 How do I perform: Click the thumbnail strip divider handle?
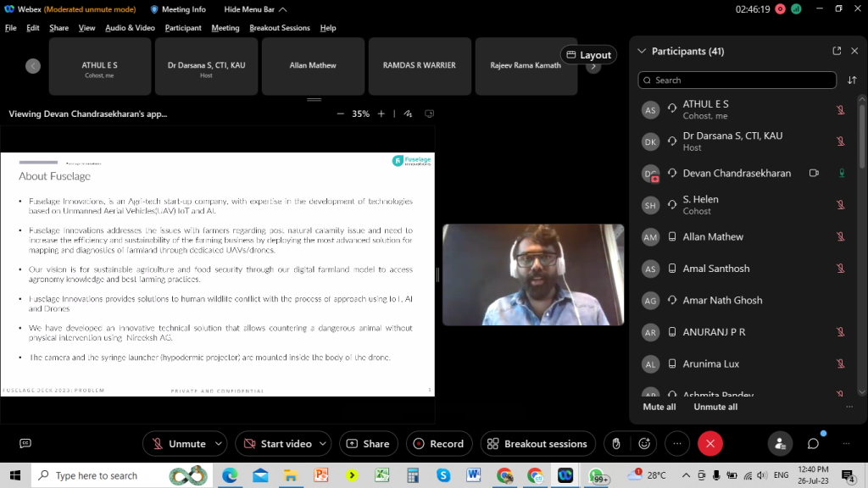pyautogui.click(x=314, y=100)
